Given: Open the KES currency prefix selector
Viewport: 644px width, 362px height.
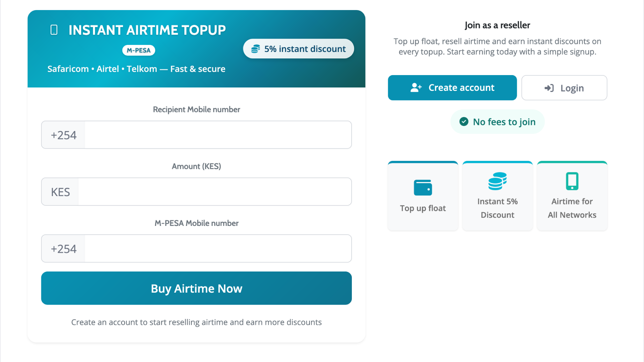Looking at the screenshot, I should pos(60,191).
